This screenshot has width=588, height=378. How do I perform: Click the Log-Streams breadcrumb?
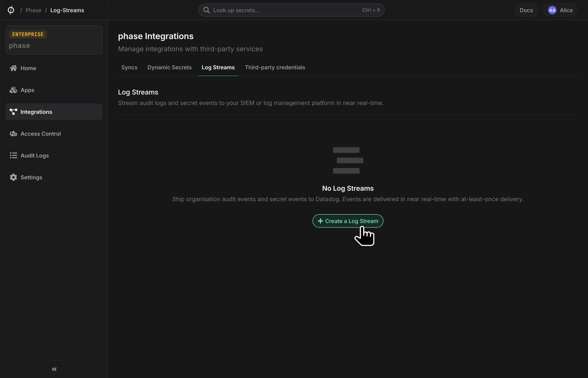[x=67, y=10]
